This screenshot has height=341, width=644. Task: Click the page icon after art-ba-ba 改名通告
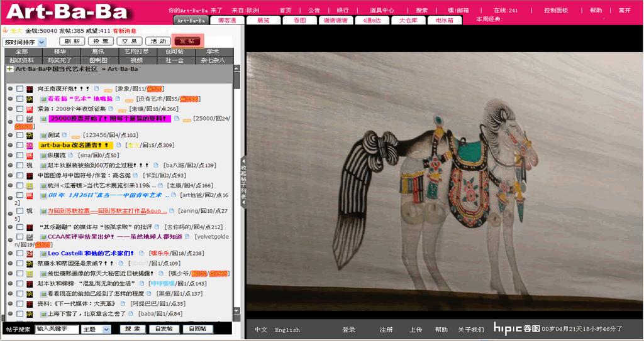119,145
